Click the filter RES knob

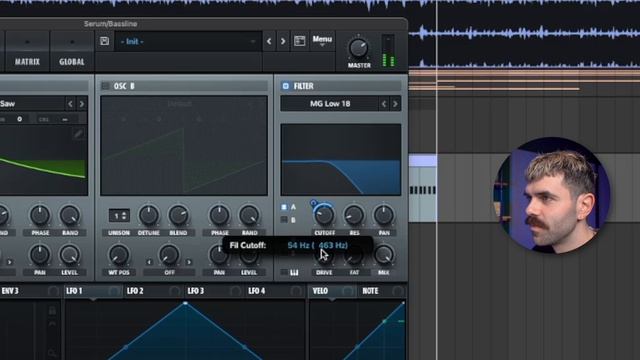354,216
